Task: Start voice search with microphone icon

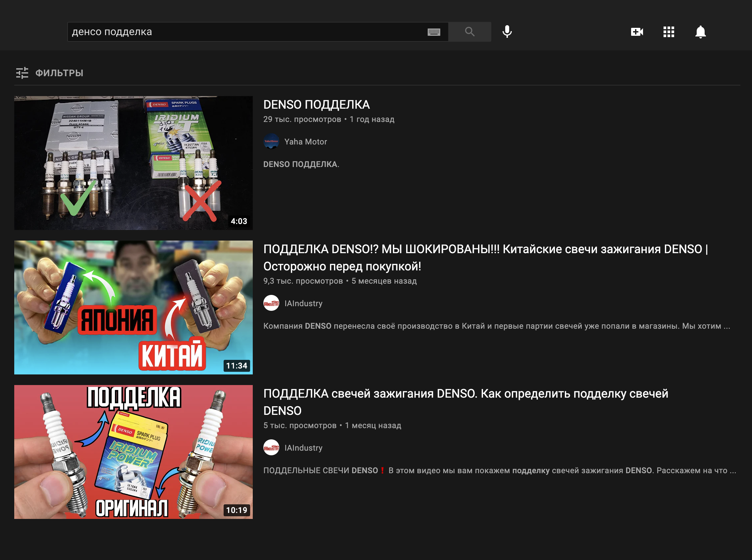Action: 507,32
